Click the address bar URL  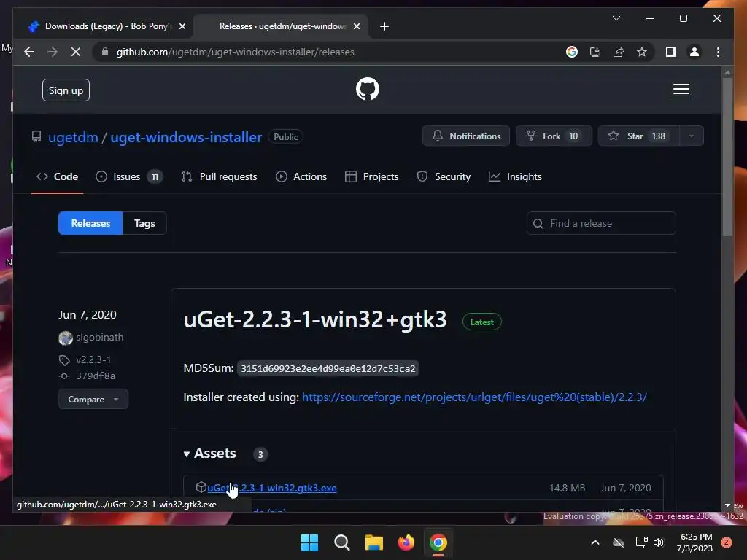(x=236, y=52)
